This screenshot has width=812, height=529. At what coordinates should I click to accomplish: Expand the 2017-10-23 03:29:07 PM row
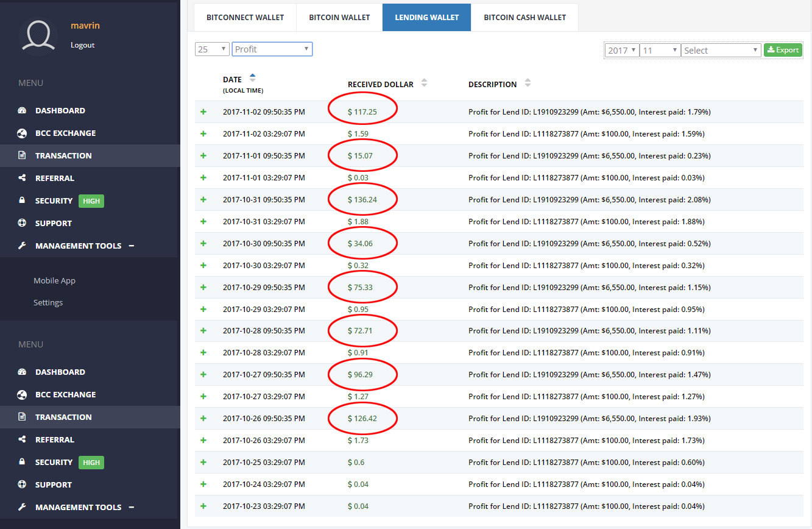[203, 506]
